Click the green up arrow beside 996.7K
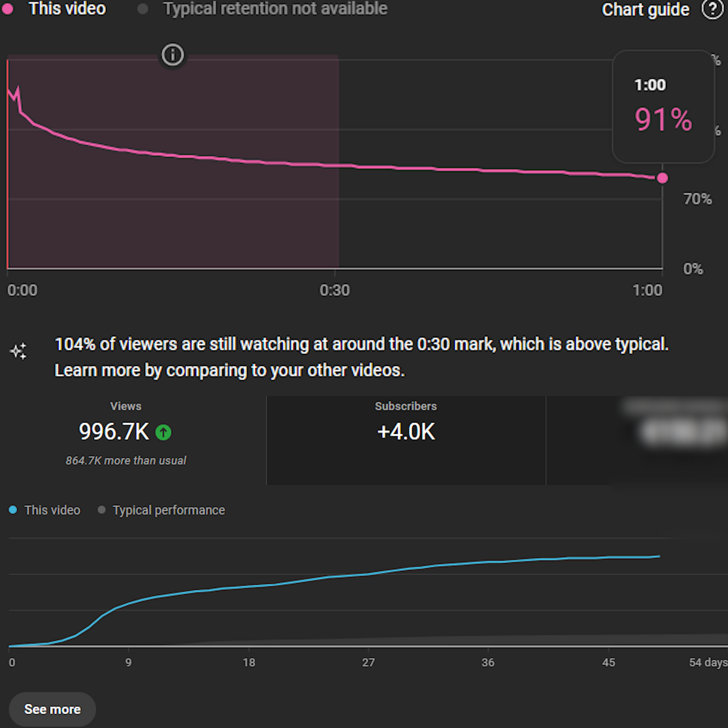 pyautogui.click(x=164, y=432)
